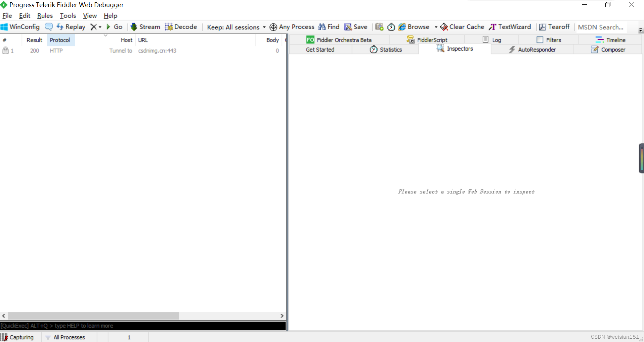This screenshot has height=342, width=644.
Task: Clear Cache using the toolbar button
Action: (462, 27)
